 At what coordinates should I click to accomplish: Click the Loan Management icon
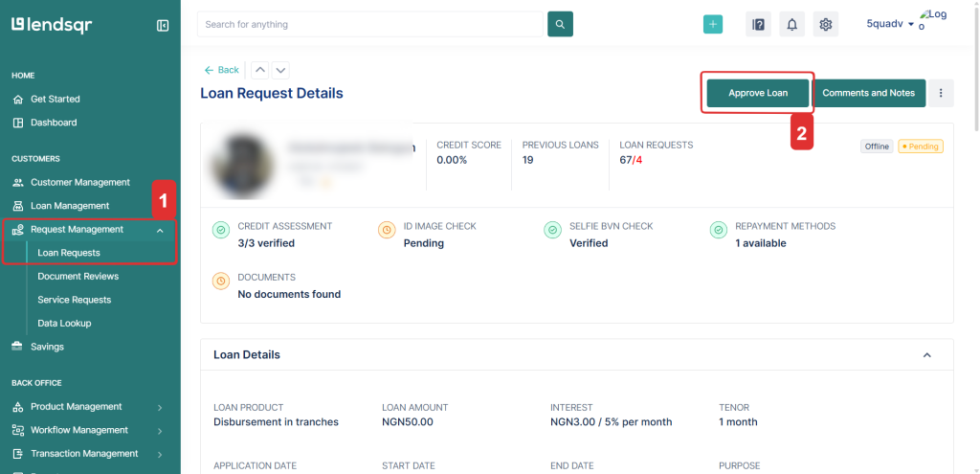18,206
